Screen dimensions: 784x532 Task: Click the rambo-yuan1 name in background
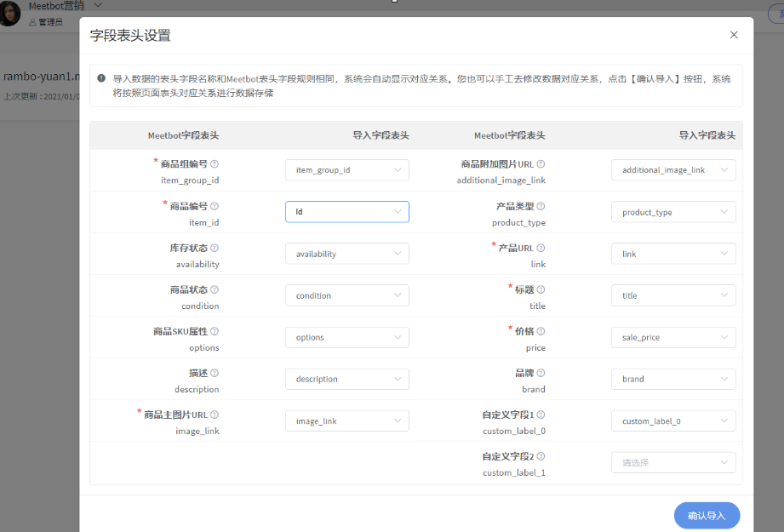41,76
